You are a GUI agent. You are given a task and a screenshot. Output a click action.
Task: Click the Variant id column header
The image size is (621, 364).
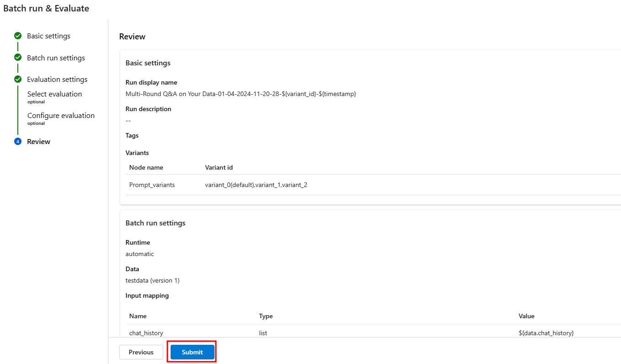219,167
